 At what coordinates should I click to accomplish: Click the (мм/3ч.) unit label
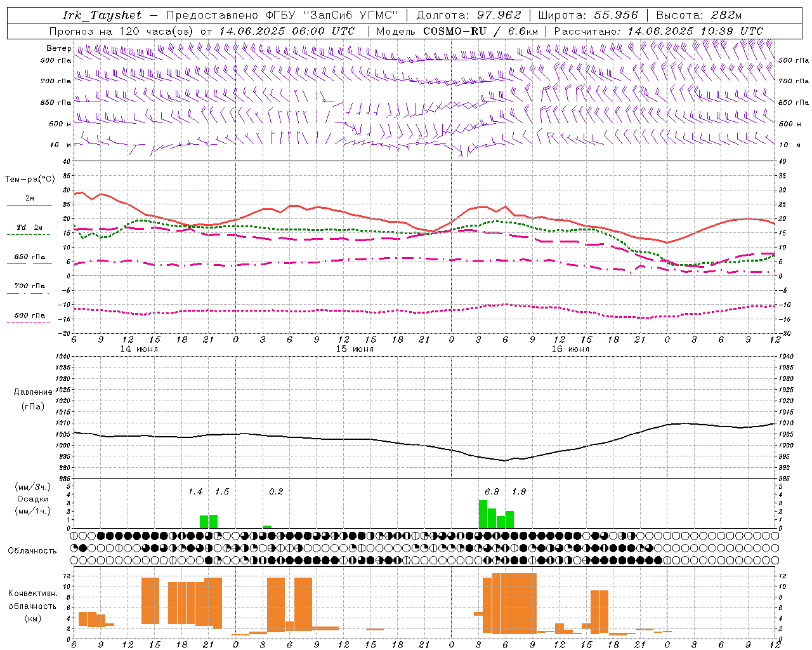coord(32,487)
